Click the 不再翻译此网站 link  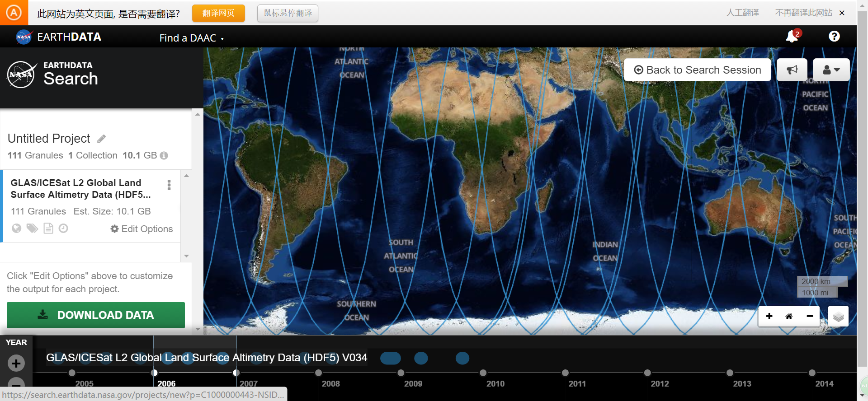point(803,13)
